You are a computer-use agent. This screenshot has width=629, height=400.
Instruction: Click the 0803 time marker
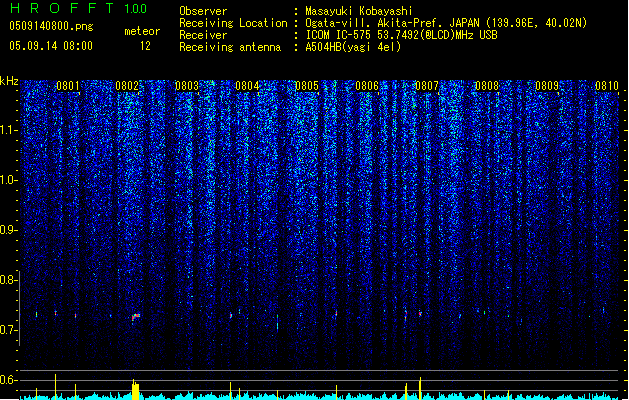(x=187, y=86)
